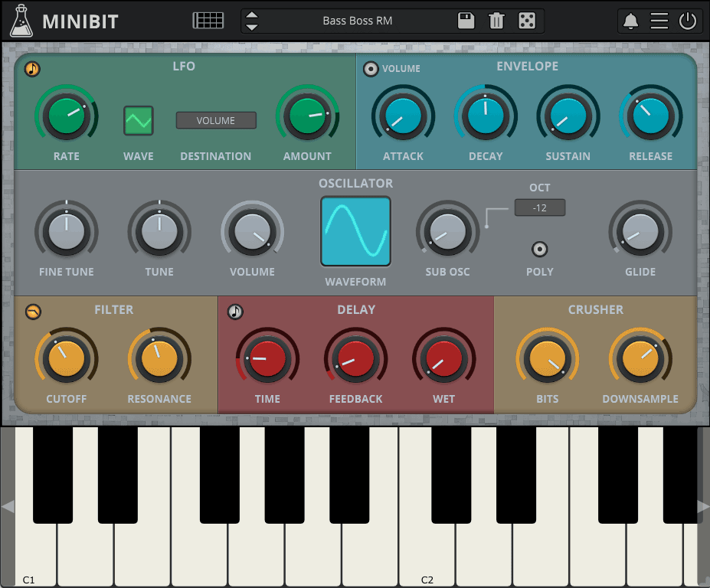Toggle the keyboard display grid icon
The image size is (710, 588).
[x=208, y=21]
